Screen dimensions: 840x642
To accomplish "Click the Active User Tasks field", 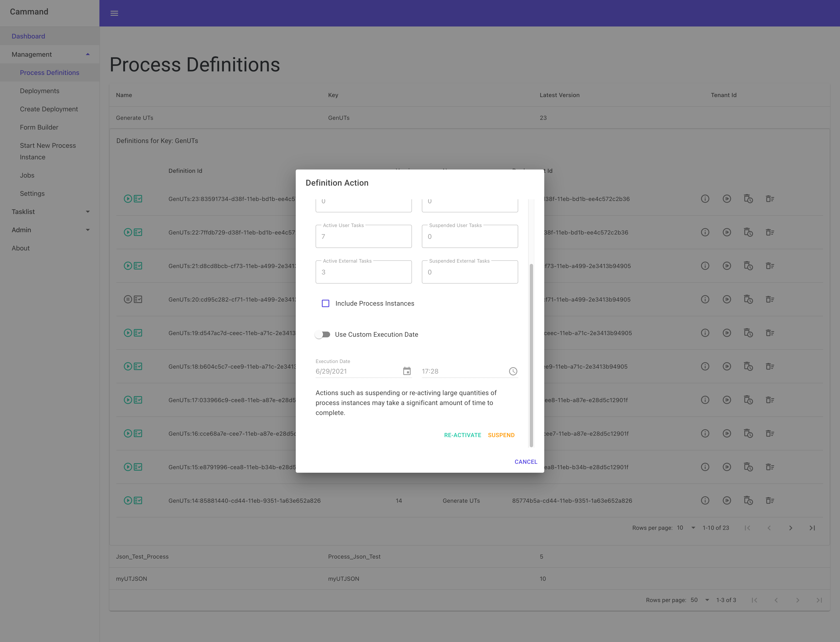I will [363, 237].
